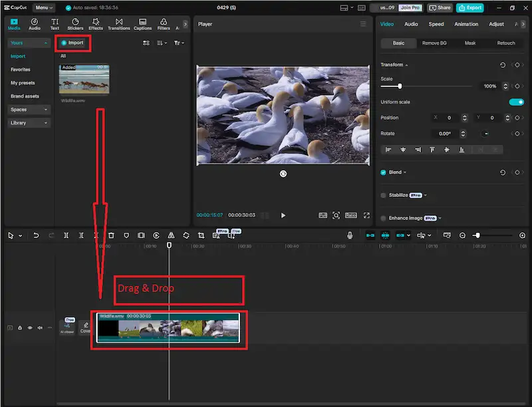
Task: Hide the video track with the eye icon
Action: [30, 328]
